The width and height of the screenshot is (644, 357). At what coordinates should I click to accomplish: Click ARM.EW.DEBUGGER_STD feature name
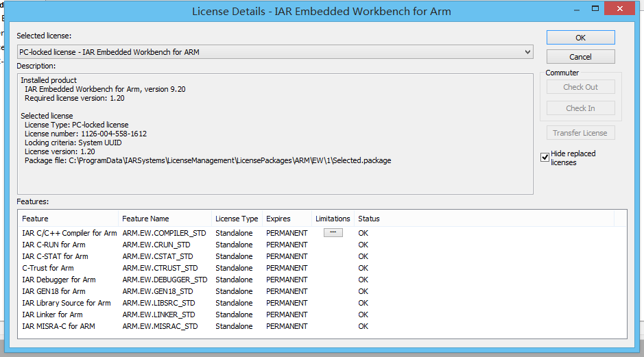coord(165,280)
